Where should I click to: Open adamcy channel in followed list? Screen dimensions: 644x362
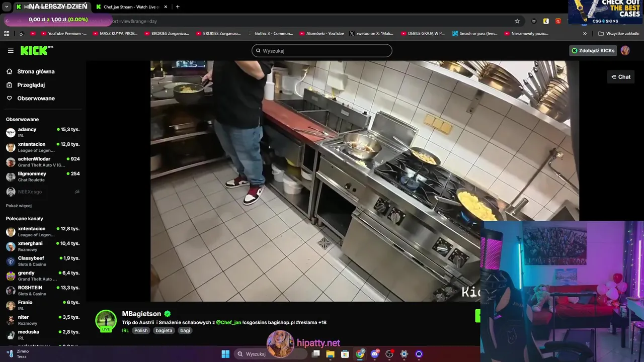pyautogui.click(x=43, y=132)
